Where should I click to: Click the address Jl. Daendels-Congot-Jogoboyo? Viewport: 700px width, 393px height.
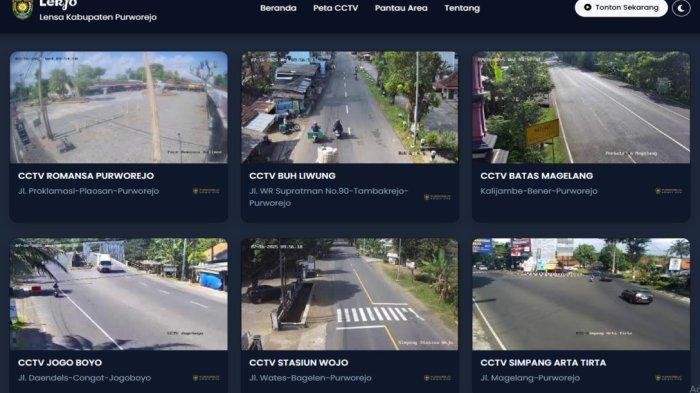point(84,378)
